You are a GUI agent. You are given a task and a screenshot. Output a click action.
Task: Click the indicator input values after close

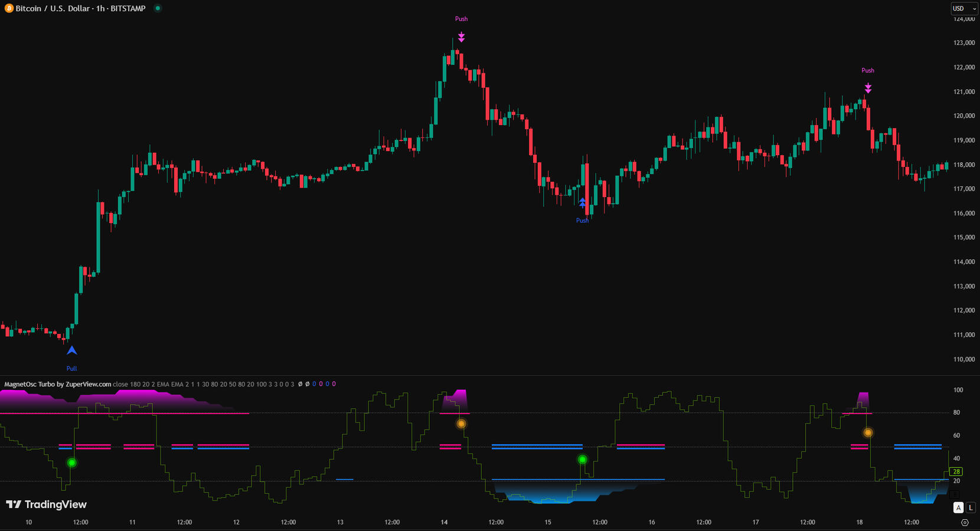coord(203,384)
